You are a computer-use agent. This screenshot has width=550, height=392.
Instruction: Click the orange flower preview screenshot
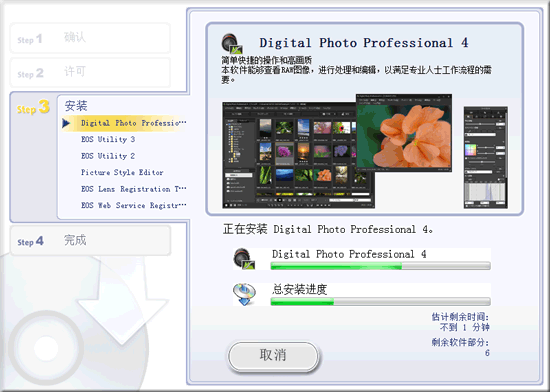(x=404, y=133)
